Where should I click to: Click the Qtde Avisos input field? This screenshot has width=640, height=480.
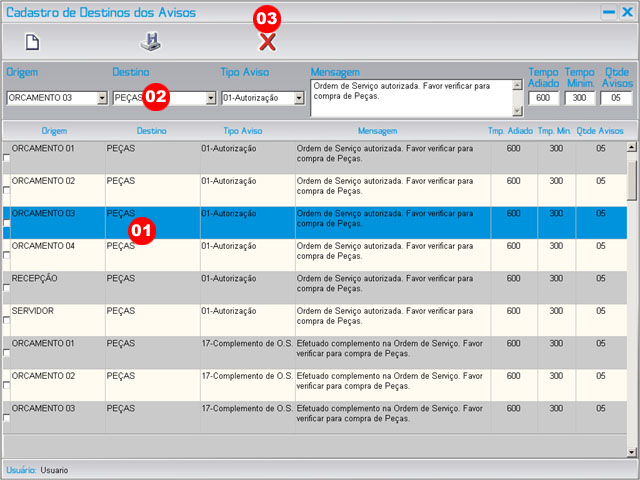click(616, 98)
